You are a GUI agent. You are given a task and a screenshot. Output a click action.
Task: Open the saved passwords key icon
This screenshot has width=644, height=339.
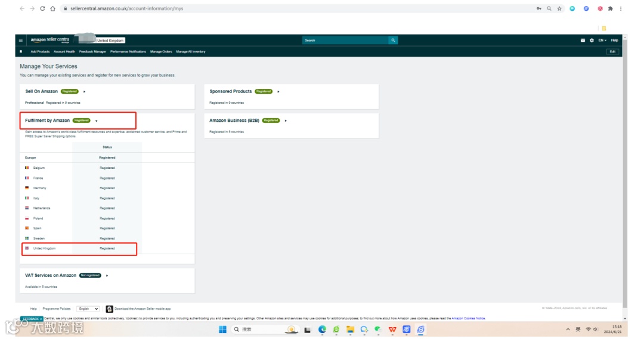[x=539, y=8]
